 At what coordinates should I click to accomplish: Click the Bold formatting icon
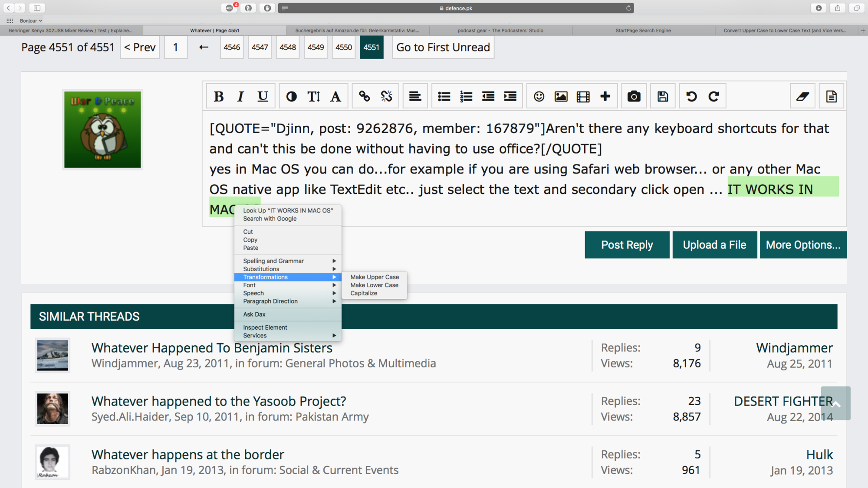coord(219,96)
